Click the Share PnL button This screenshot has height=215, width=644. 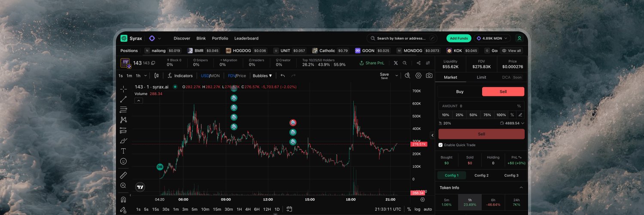click(372, 63)
